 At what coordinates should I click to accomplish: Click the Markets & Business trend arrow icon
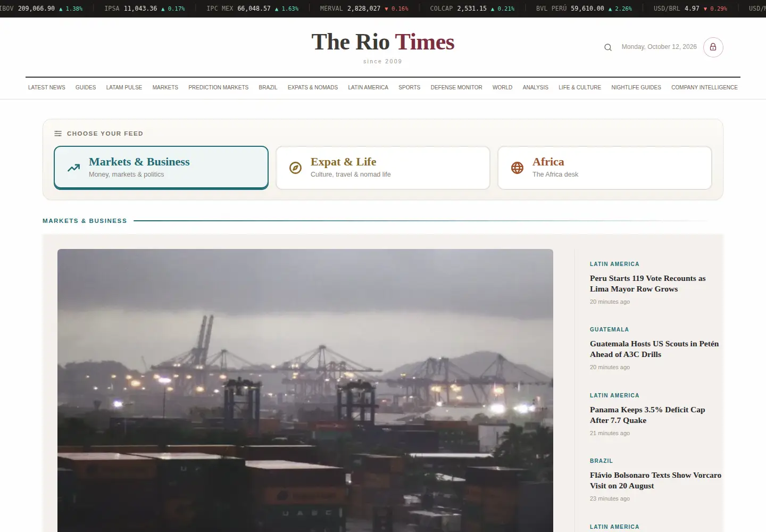74,168
